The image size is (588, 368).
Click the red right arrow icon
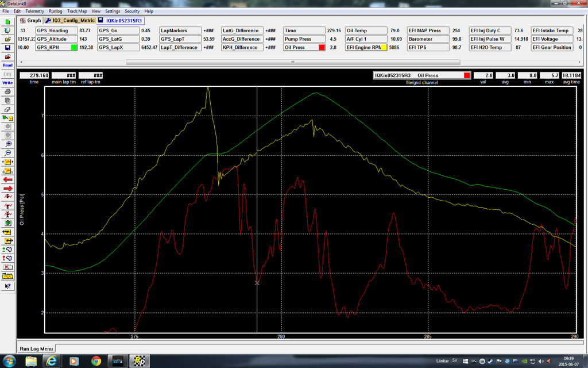[x=7, y=188]
